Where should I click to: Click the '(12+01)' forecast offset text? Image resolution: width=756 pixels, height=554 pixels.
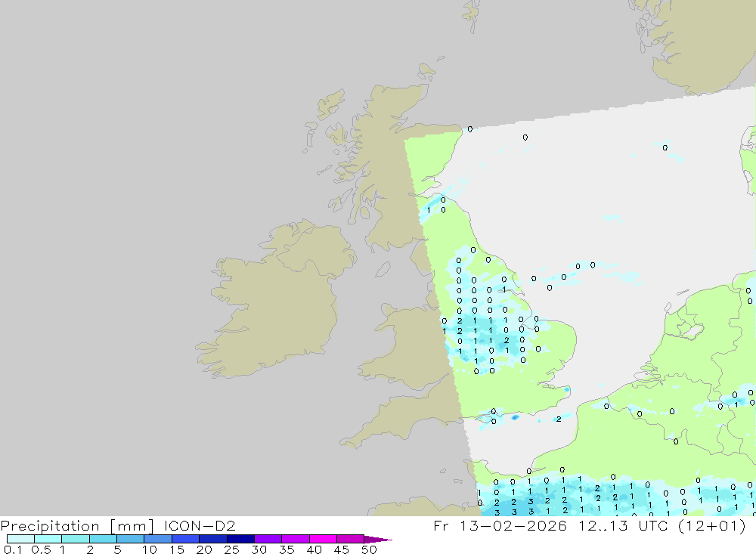[x=711, y=525]
